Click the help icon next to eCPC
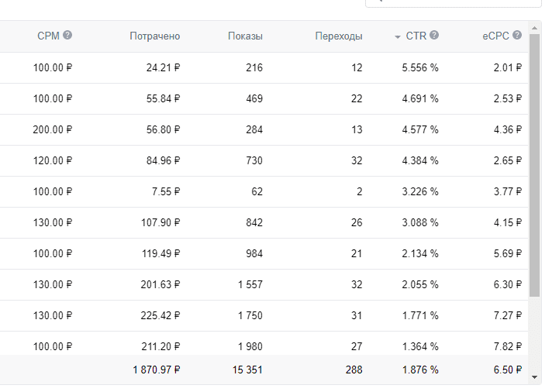The width and height of the screenshot is (559, 392). [517, 36]
